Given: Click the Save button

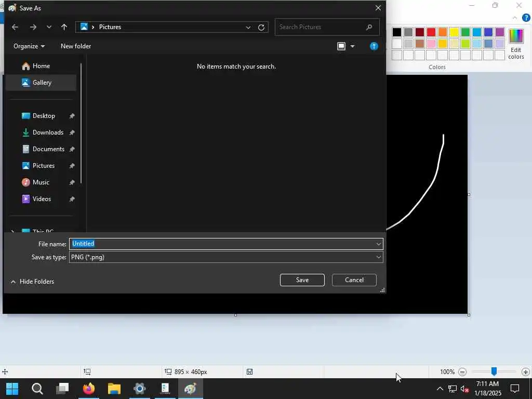Looking at the screenshot, I should point(302,280).
